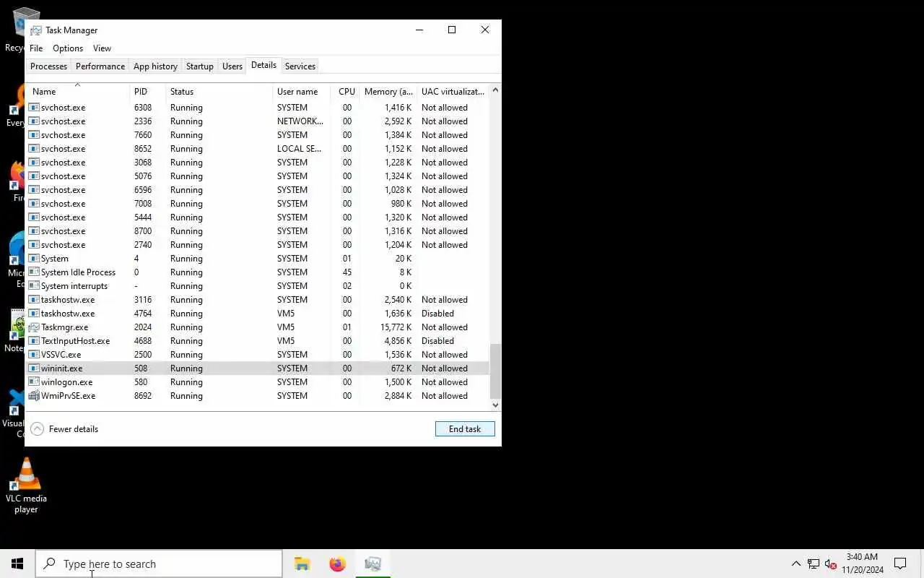Click the Type here to search box

(159, 564)
